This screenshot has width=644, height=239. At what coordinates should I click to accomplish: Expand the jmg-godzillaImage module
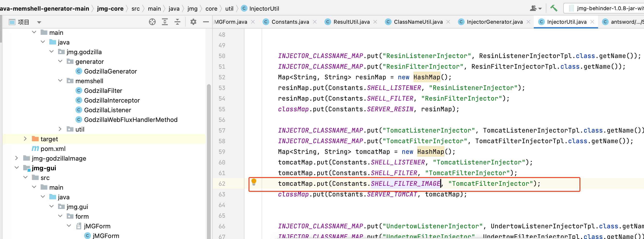(x=16, y=158)
